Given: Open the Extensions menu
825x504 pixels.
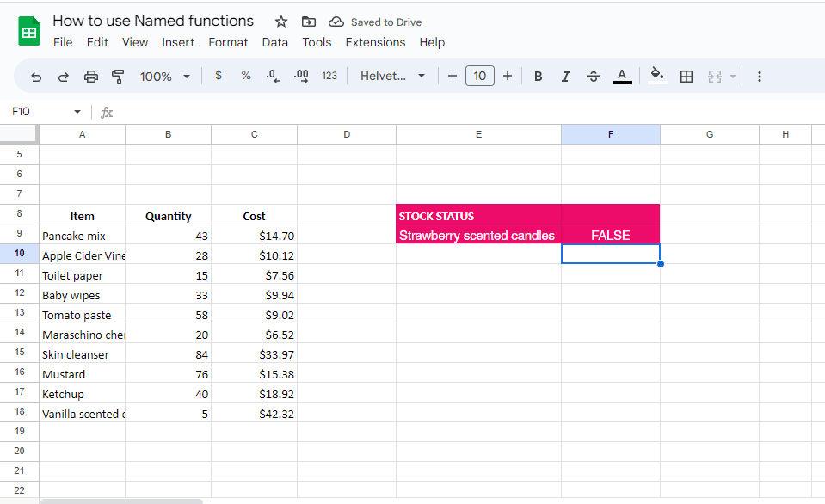Looking at the screenshot, I should [x=375, y=42].
